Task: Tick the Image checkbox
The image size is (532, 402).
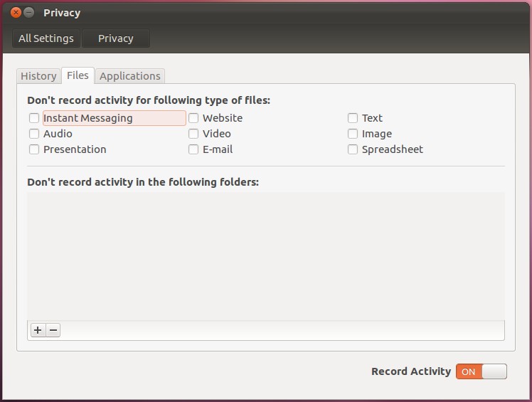Action: tap(353, 134)
